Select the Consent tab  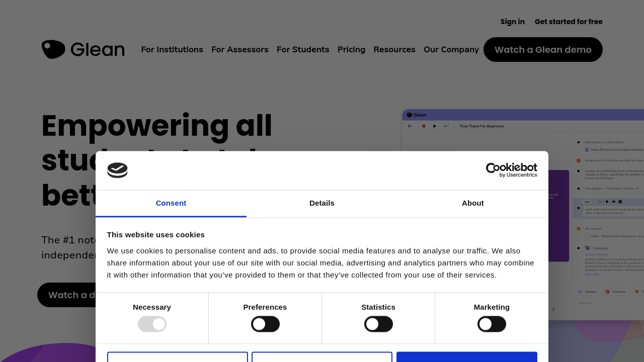tap(171, 203)
